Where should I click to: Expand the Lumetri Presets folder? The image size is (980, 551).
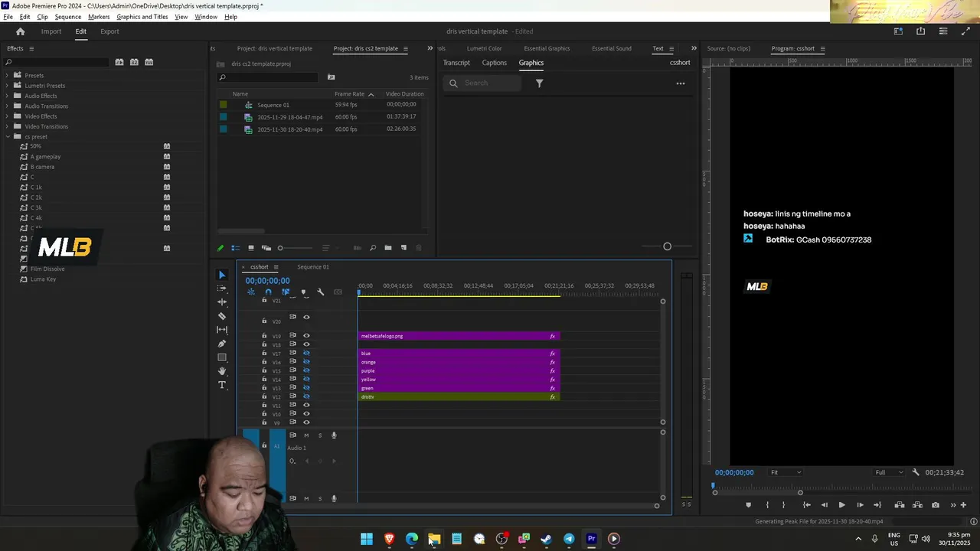pos(8,86)
